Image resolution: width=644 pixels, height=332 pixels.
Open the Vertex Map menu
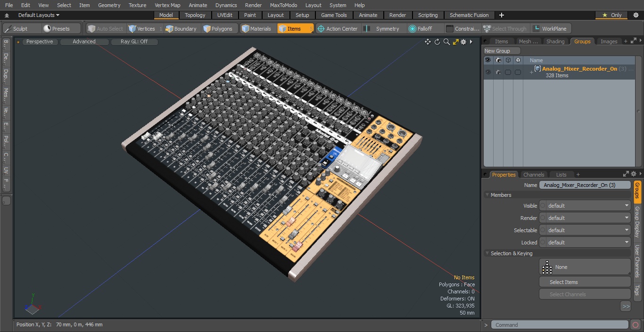[167, 5]
